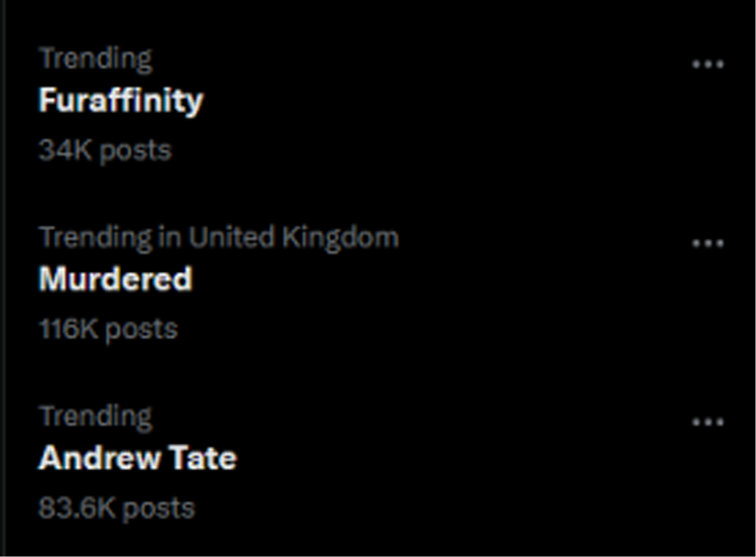This screenshot has width=756, height=557.
Task: Open the Furaffinity trending topic
Action: point(120,100)
